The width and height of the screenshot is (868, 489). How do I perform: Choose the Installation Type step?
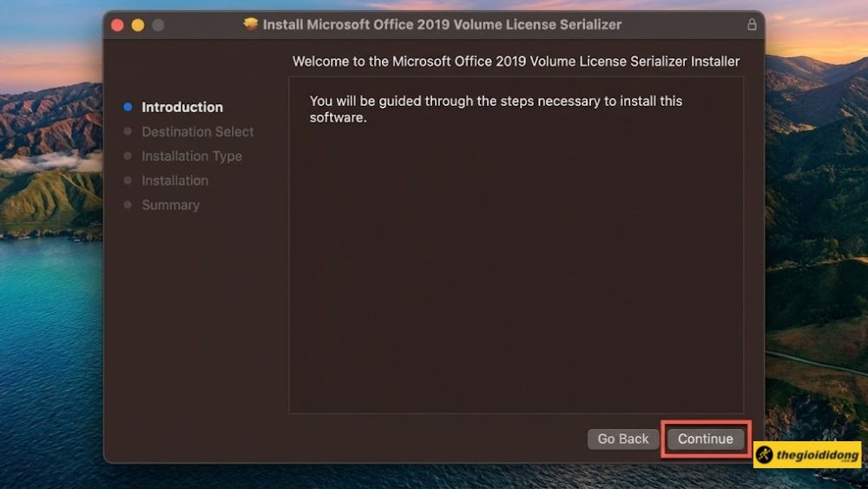pyautogui.click(x=192, y=156)
